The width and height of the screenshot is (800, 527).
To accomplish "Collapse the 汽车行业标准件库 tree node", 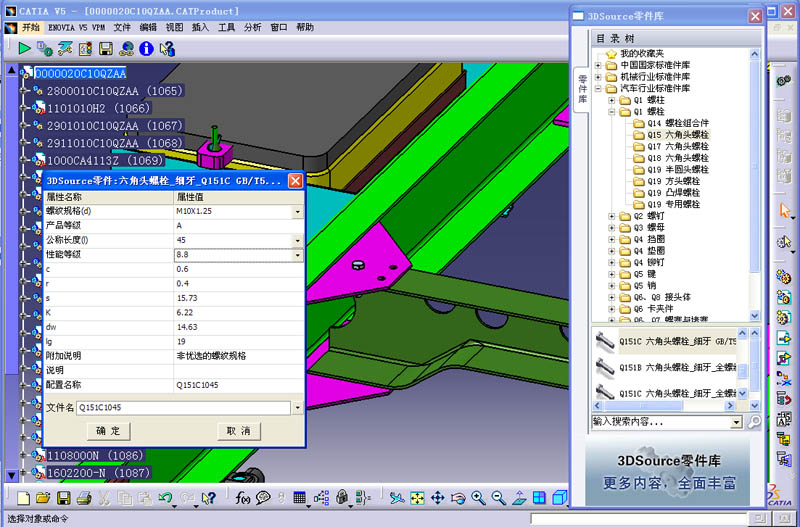I will 599,88.
